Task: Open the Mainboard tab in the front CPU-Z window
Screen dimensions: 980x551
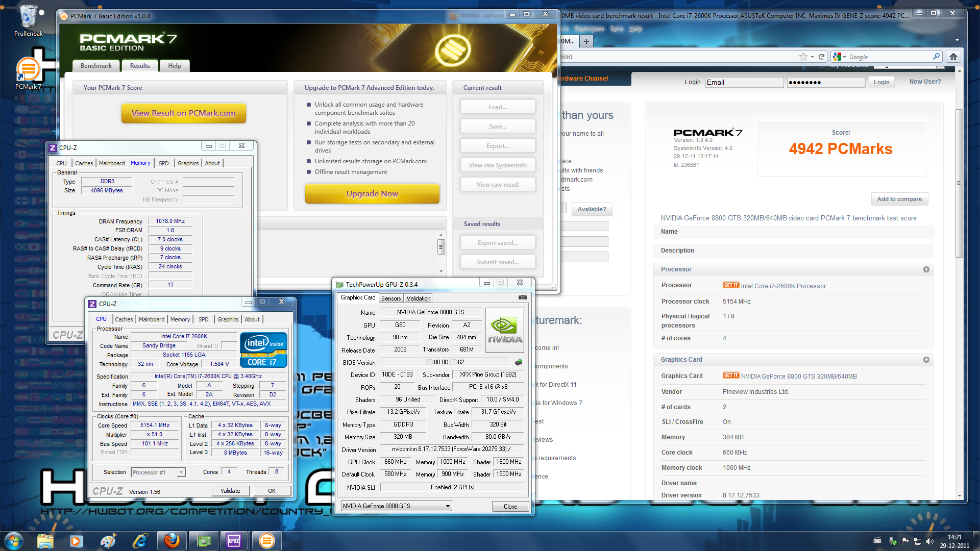Action: click(x=152, y=319)
